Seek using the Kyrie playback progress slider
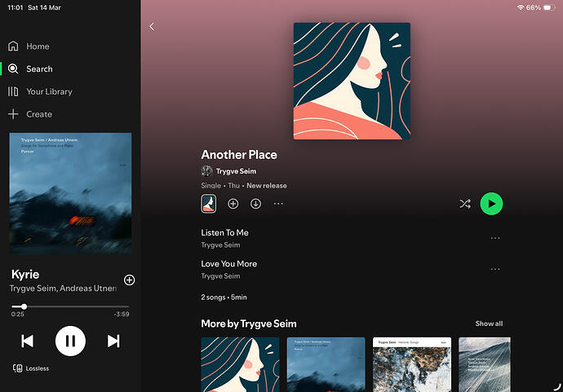 pyautogui.click(x=70, y=306)
